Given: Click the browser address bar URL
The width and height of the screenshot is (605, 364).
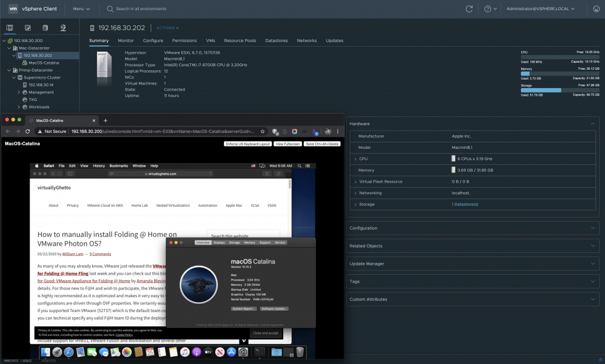Looking at the screenshot, I should click(162, 131).
